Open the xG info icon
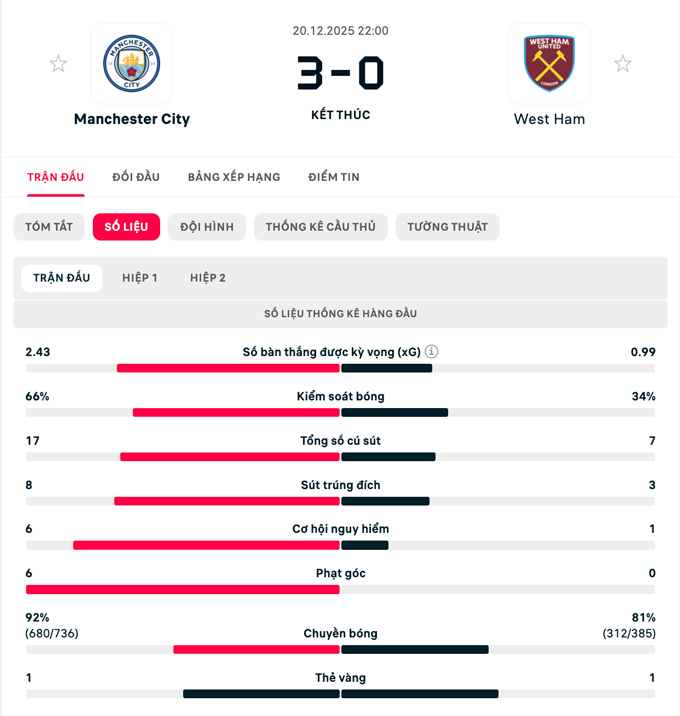The image size is (680, 716). pos(431,352)
